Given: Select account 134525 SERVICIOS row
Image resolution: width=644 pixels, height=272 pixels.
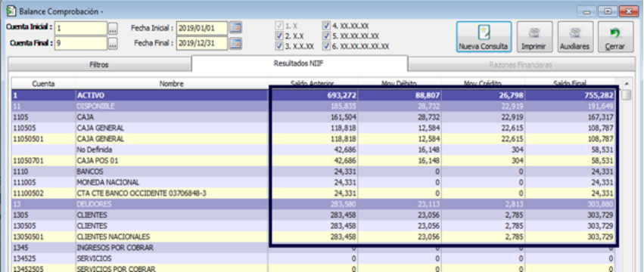Looking at the screenshot, I should [313, 258].
